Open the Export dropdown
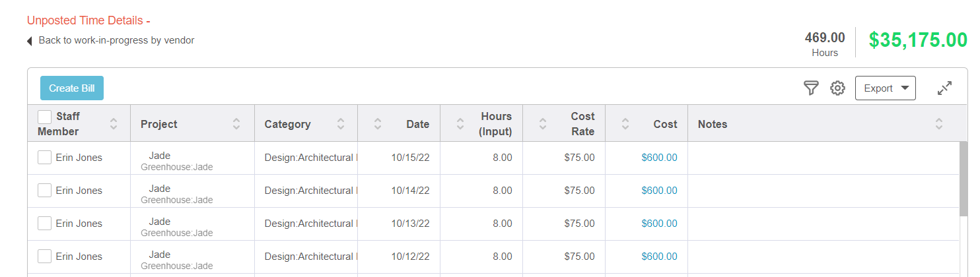Viewport: 980px width, 277px height. pos(885,88)
